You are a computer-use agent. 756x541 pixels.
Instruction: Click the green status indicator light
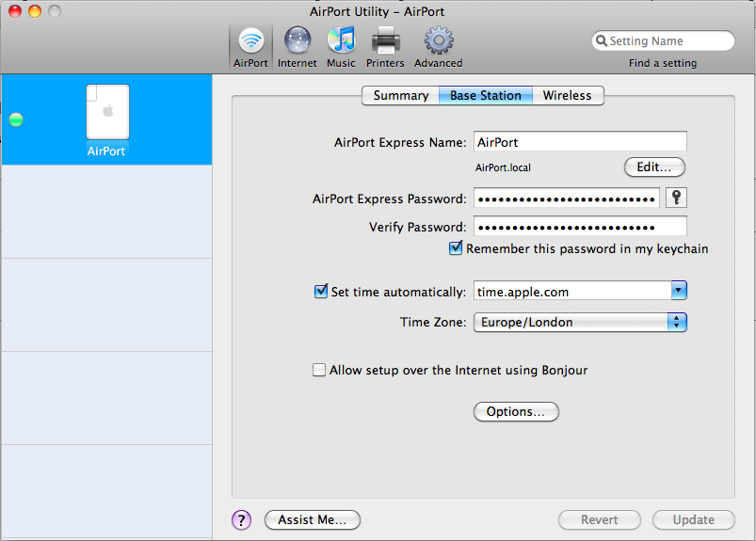click(x=16, y=119)
